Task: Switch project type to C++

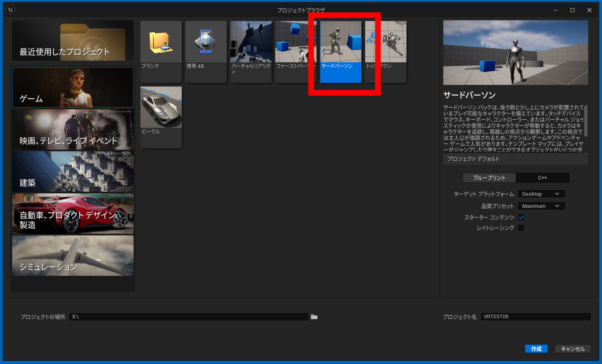Action: coord(542,178)
